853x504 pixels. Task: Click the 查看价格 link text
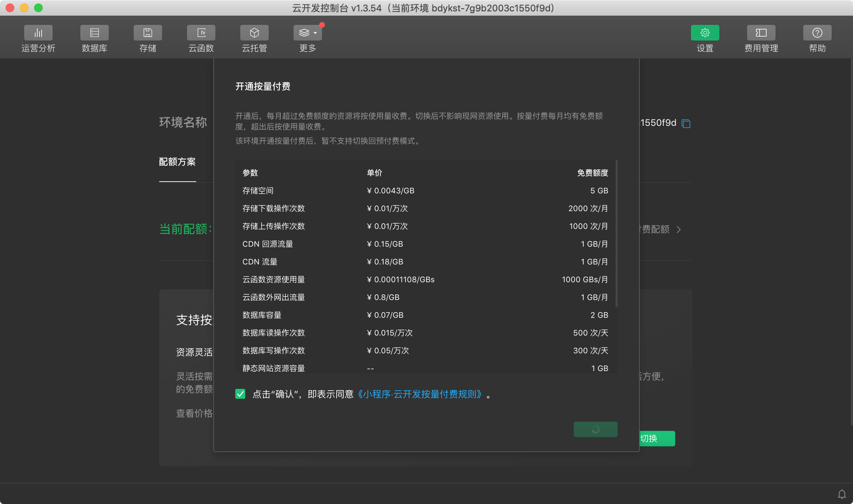pos(194,413)
